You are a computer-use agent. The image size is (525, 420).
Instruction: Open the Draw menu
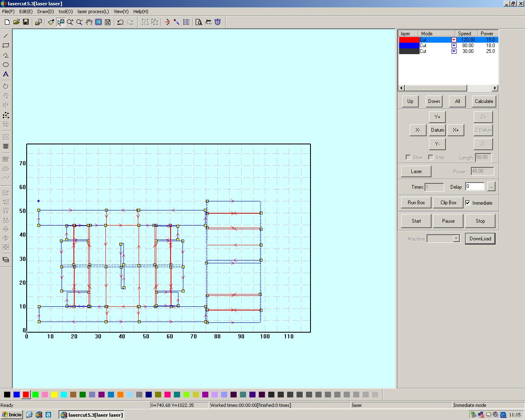[46, 11]
